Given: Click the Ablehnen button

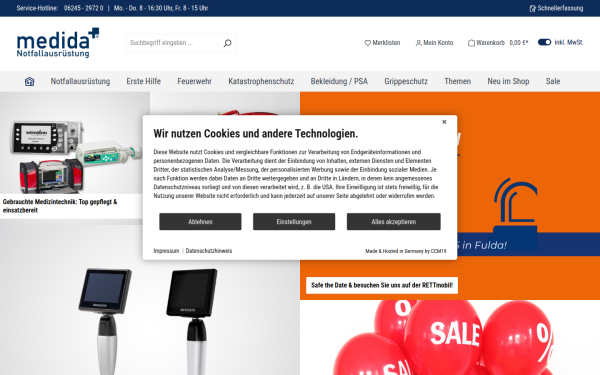Looking at the screenshot, I should [200, 222].
